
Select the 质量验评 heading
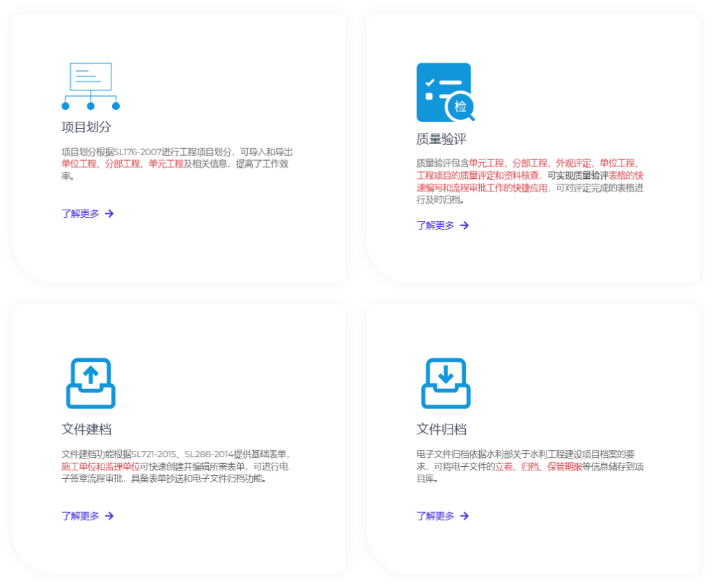[x=441, y=139]
